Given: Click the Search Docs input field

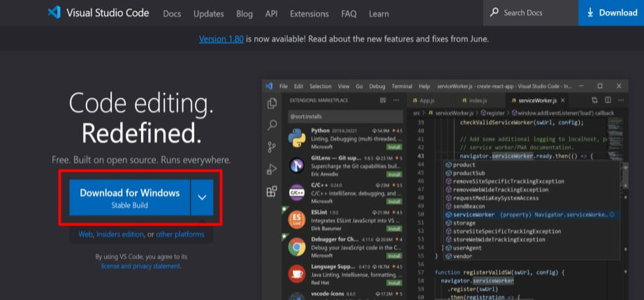Looking at the screenshot, I should coord(531,13).
